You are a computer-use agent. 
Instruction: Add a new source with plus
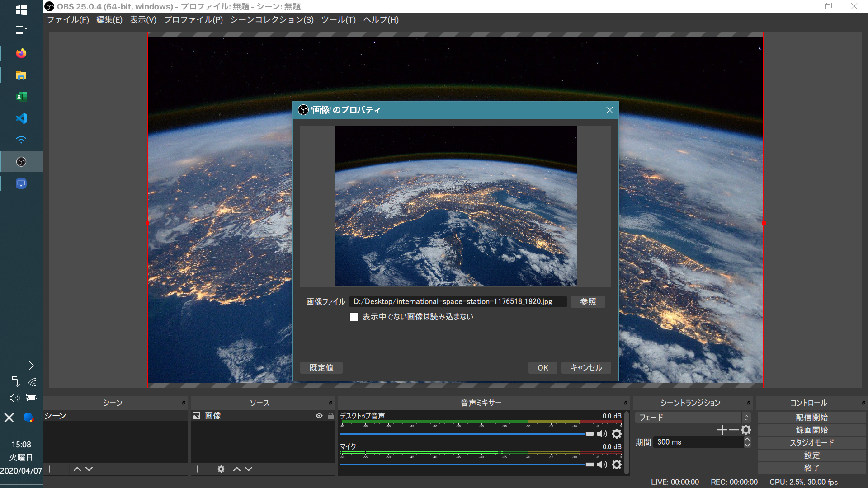[198, 469]
